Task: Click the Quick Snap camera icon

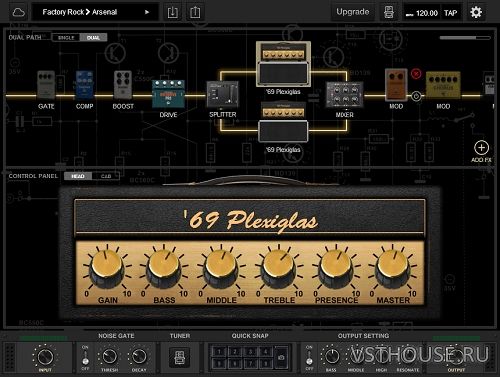Action: point(281,357)
